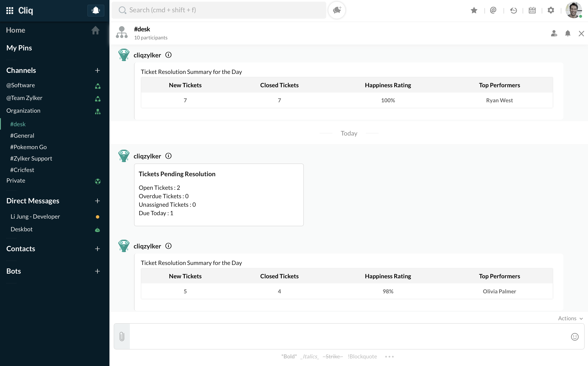
Task: Open the calendar icon in top bar
Action: click(532, 10)
